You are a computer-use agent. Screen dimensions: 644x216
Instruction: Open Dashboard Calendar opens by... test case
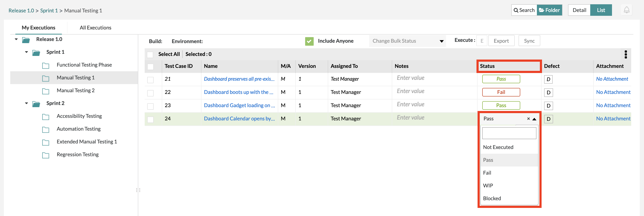pos(239,119)
